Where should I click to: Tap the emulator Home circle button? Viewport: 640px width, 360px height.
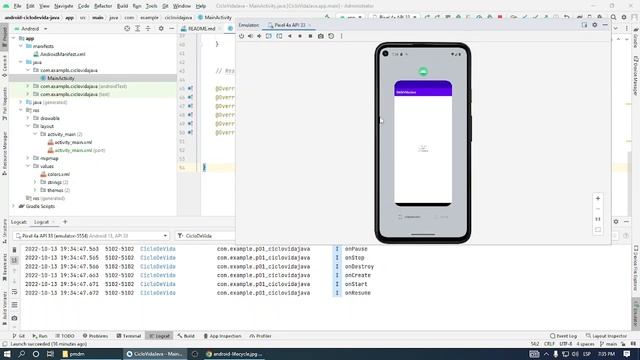point(300,36)
